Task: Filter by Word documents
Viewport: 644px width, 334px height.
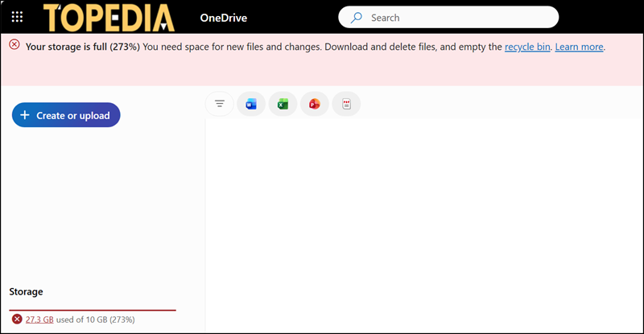Action: tap(251, 104)
